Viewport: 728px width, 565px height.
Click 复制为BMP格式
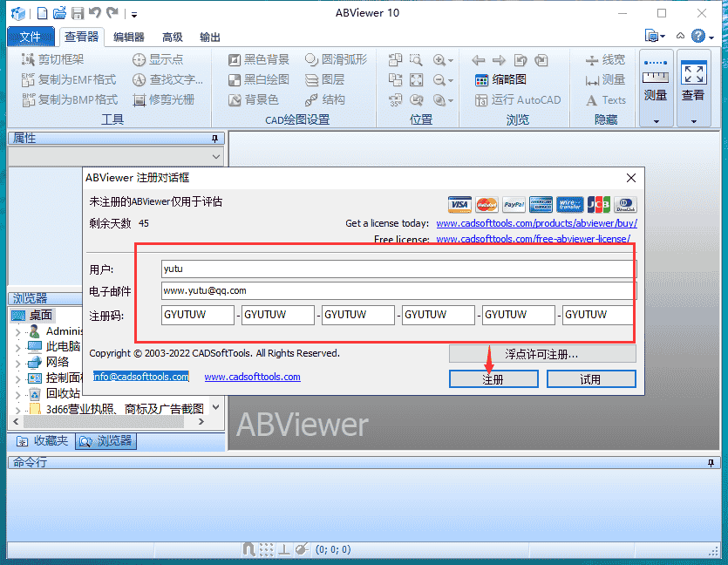[70, 99]
